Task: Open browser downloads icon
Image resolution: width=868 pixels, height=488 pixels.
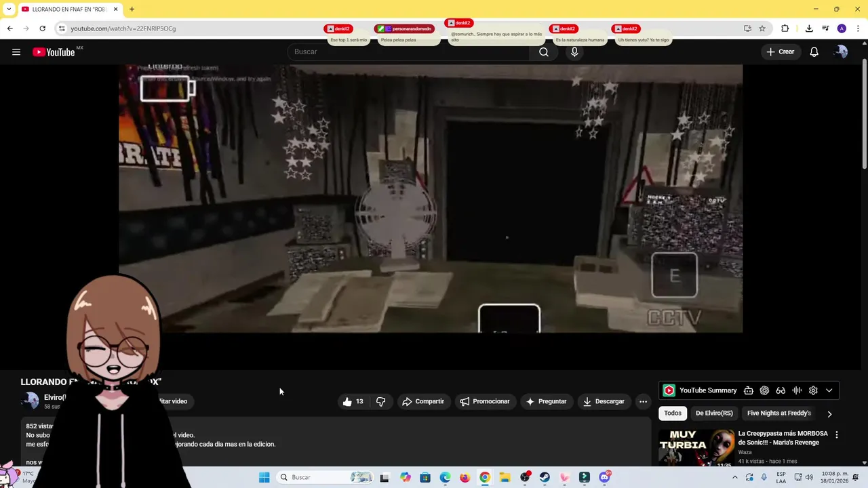Action: pyautogui.click(x=809, y=28)
